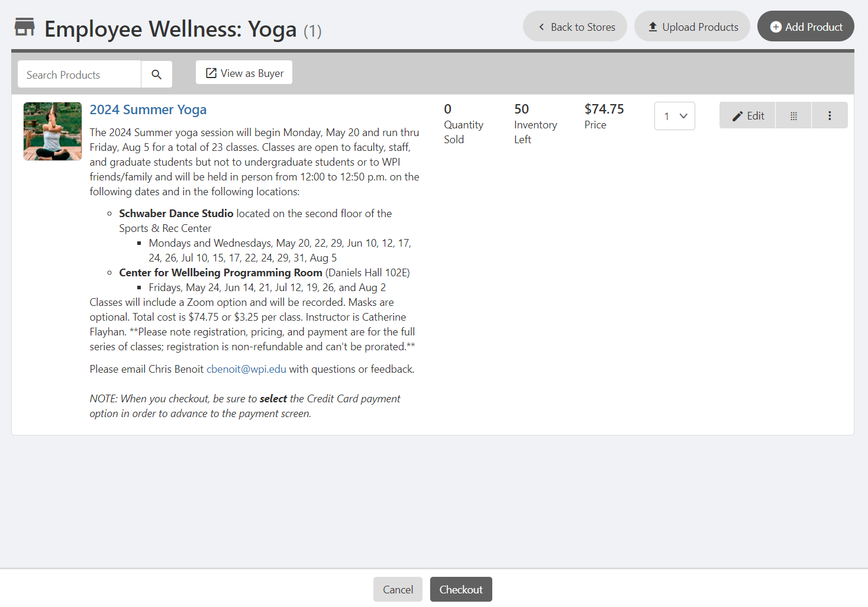Click the external-link icon on View as Buyer
The width and height of the screenshot is (868, 607).
pyautogui.click(x=211, y=73)
